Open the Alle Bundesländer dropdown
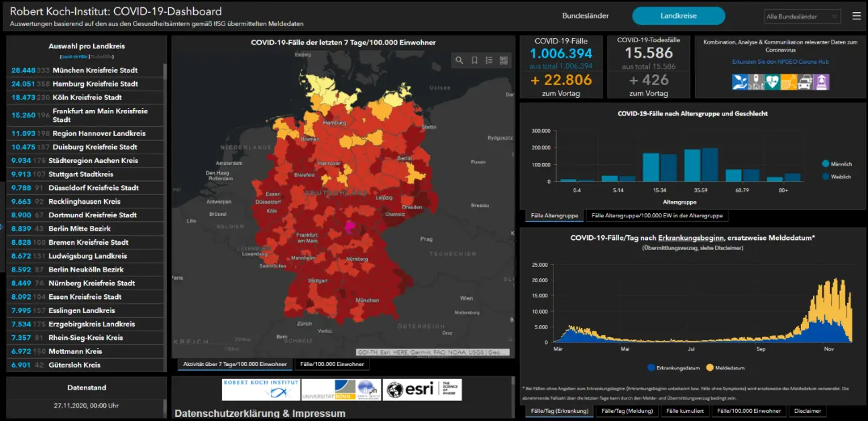The height and width of the screenshot is (421, 868). [802, 16]
